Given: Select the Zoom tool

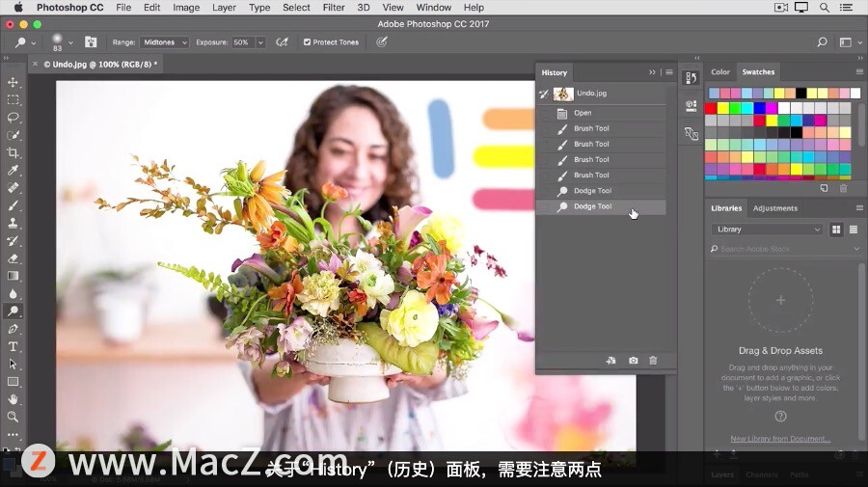Looking at the screenshot, I should click(x=13, y=417).
